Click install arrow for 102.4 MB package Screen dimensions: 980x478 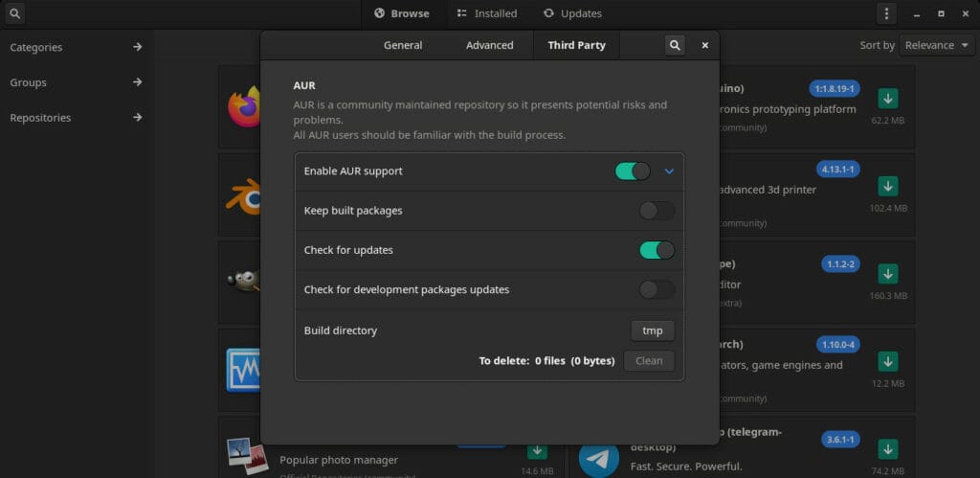pos(887,186)
